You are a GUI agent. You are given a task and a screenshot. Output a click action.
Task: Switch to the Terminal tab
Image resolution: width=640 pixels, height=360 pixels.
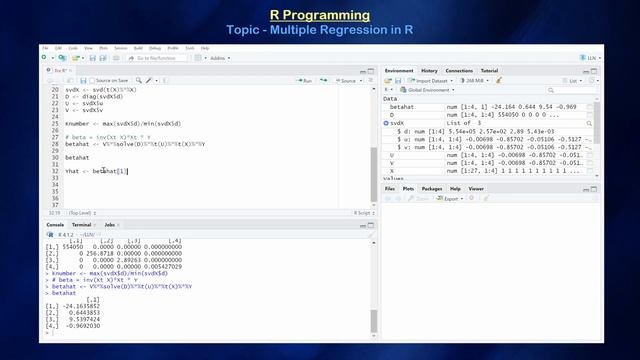pos(82,225)
